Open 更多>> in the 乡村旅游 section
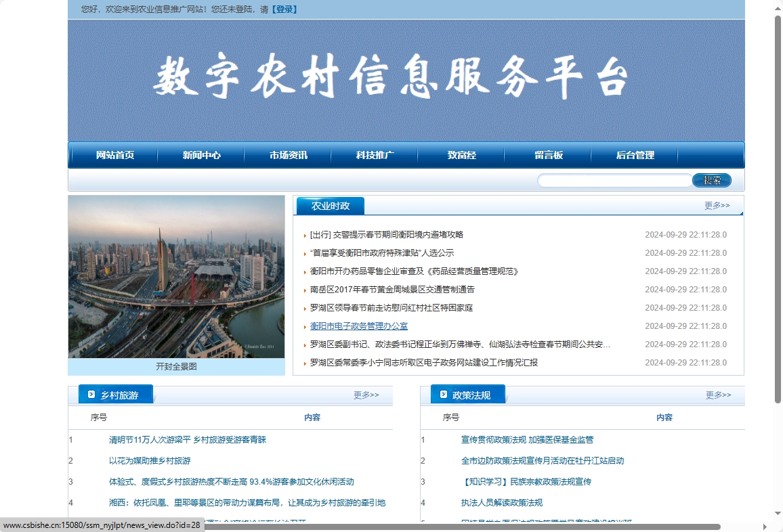The height and width of the screenshot is (532, 783). click(x=367, y=395)
